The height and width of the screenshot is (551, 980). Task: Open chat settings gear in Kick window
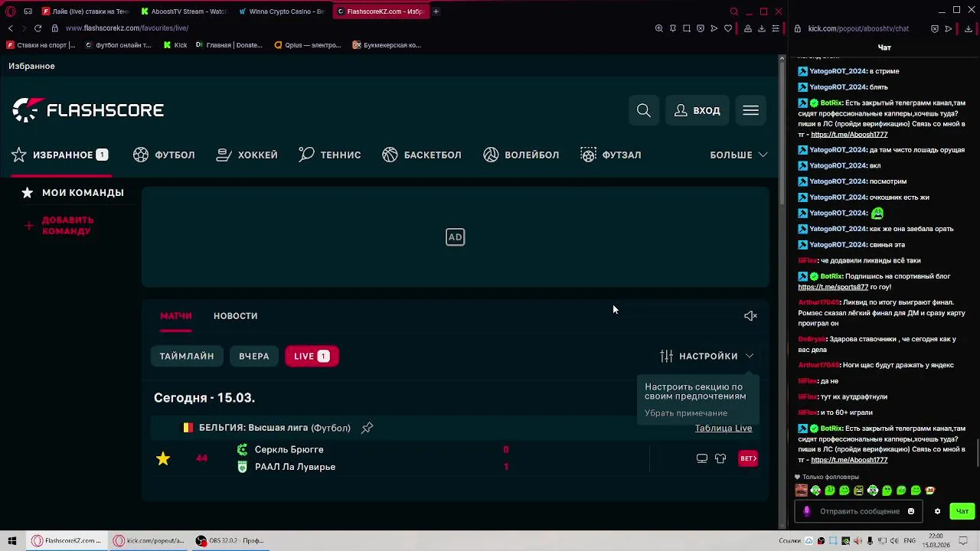tap(937, 511)
